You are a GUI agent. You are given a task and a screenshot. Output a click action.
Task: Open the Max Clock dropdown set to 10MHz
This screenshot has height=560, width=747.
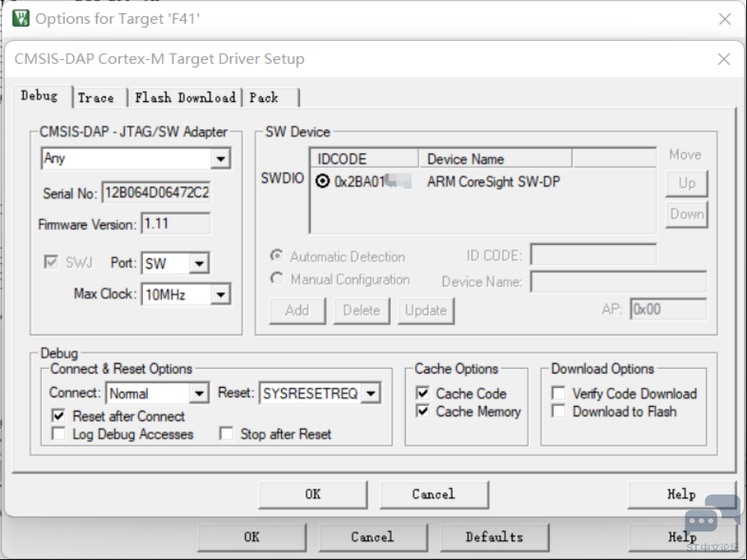click(220, 295)
